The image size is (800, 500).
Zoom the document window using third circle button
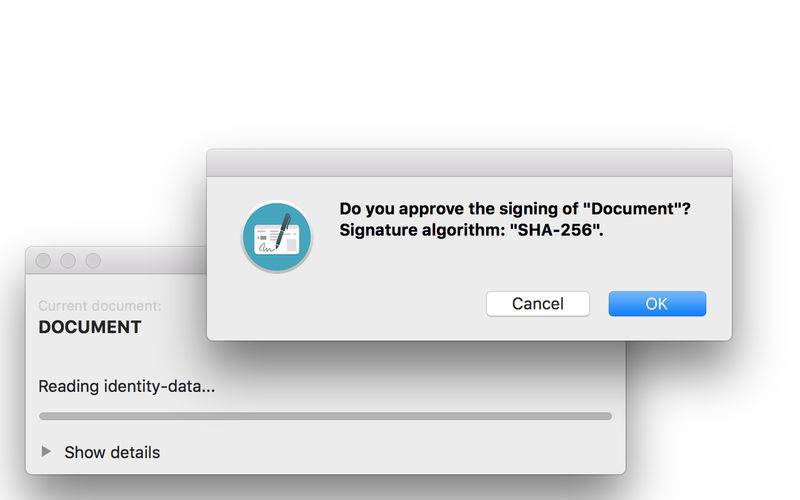[x=93, y=261]
